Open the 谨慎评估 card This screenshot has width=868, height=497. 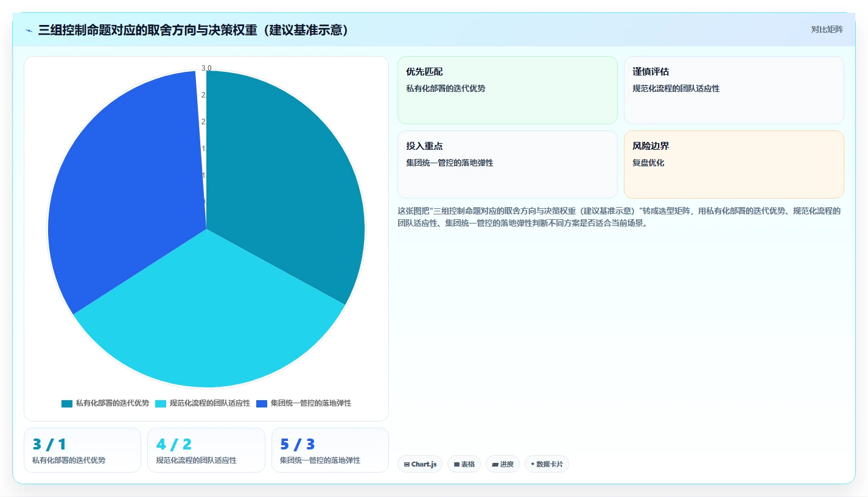[x=734, y=90]
